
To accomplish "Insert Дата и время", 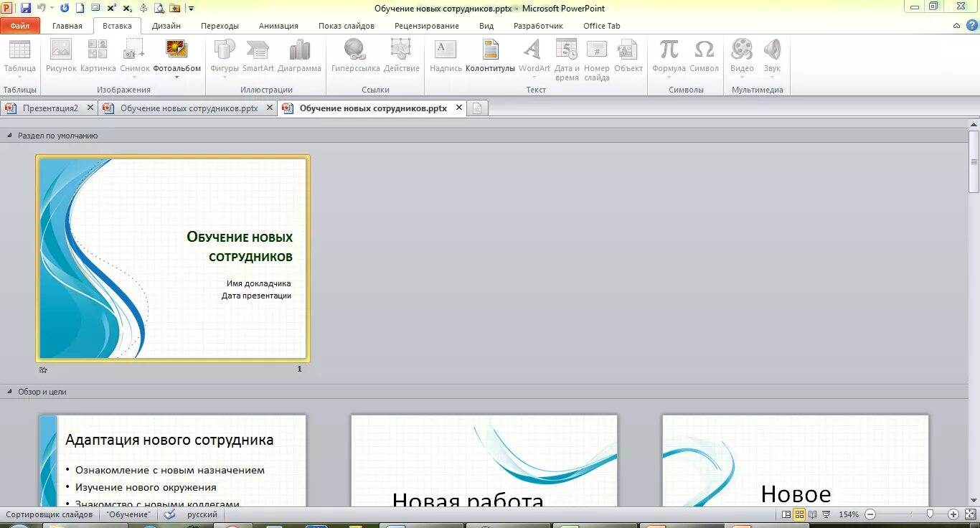I will (x=567, y=60).
